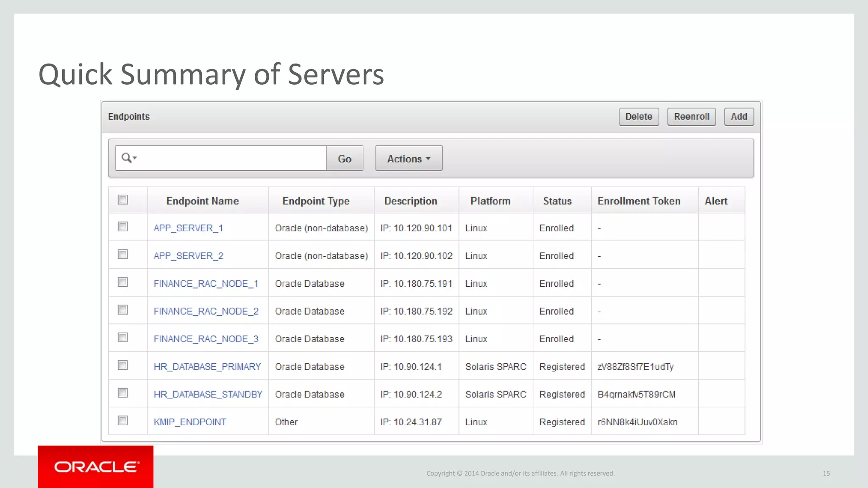
Task: Click the Delete button
Action: coord(638,116)
